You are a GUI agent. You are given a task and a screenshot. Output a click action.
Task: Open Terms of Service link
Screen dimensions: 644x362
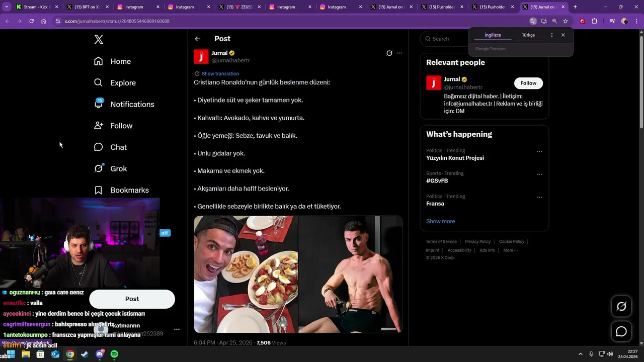(441, 242)
